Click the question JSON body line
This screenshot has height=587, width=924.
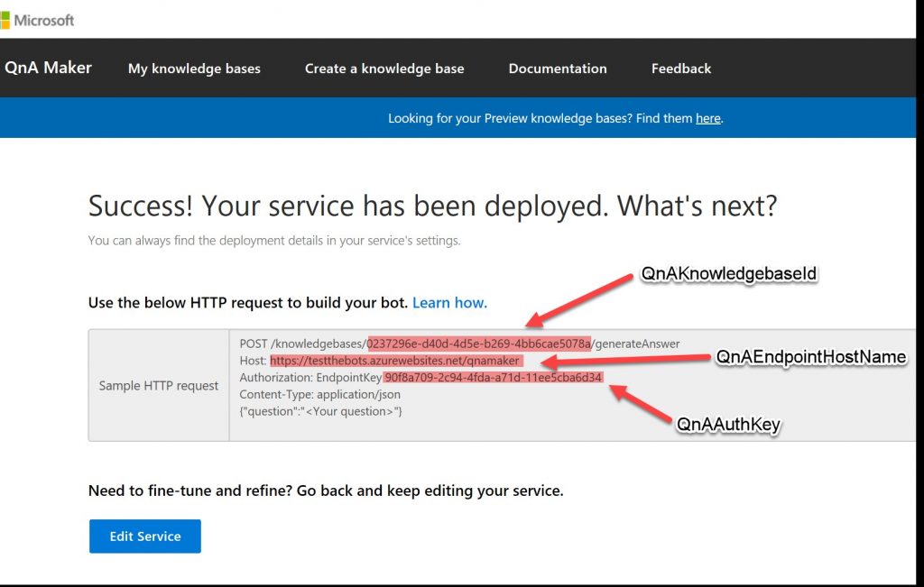tap(321, 411)
